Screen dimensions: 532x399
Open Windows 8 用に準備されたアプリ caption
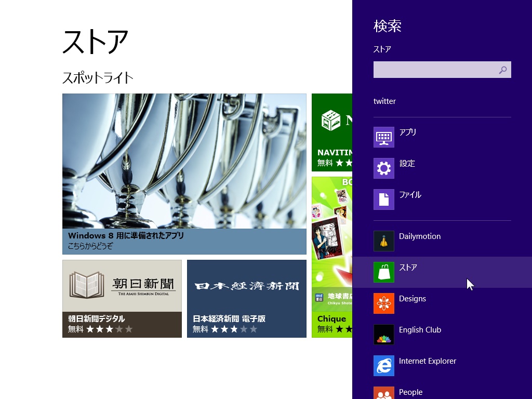pyautogui.click(x=126, y=235)
